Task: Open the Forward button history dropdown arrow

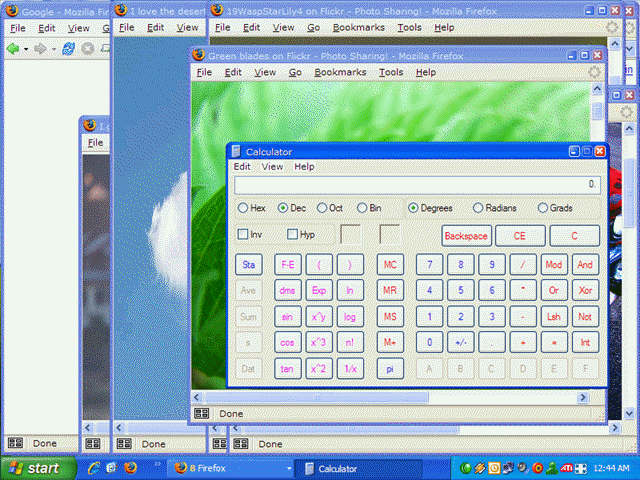Action: click(x=53, y=49)
